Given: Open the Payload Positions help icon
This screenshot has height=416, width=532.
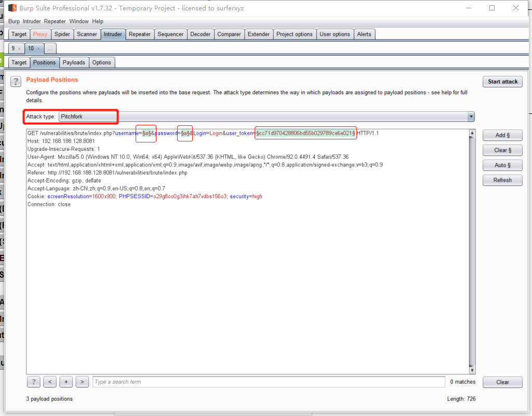Looking at the screenshot, I should [16, 81].
